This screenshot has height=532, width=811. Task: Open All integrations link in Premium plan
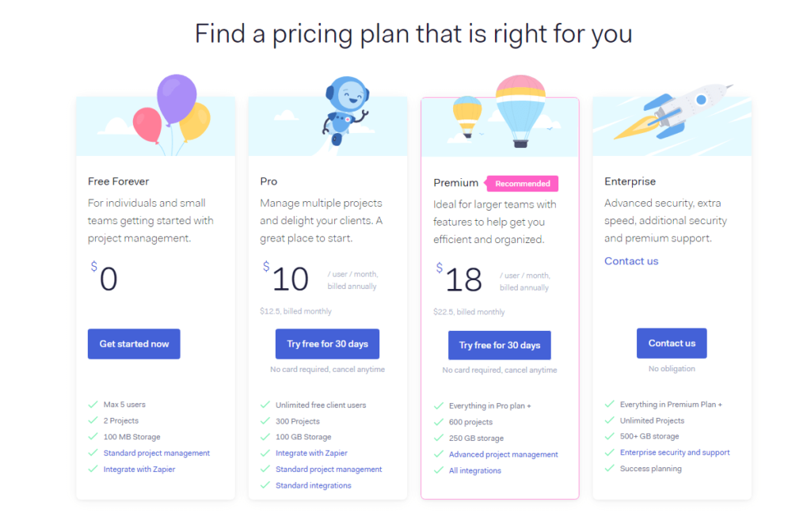click(475, 470)
